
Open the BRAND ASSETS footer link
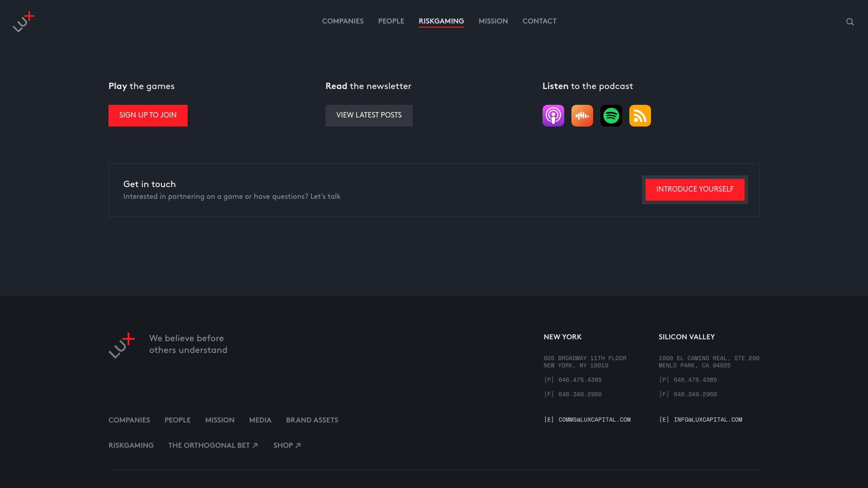click(312, 420)
